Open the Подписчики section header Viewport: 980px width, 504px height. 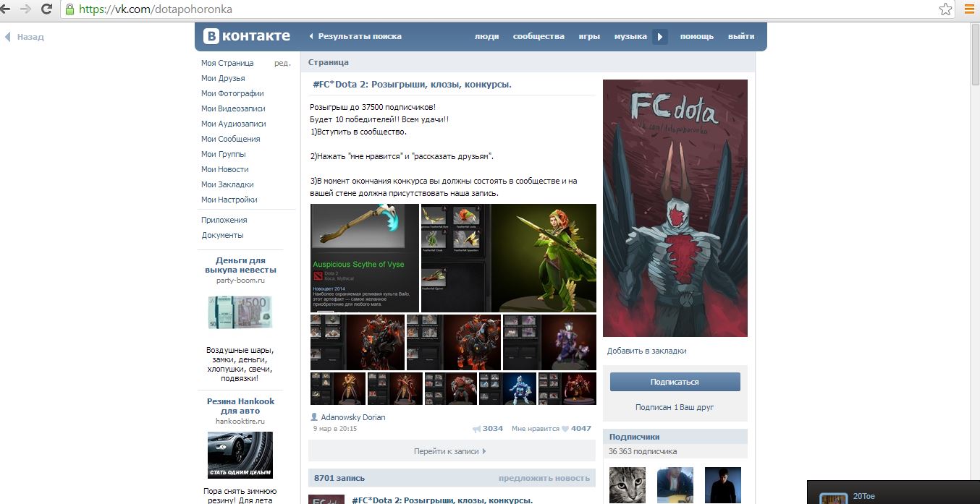point(675,437)
